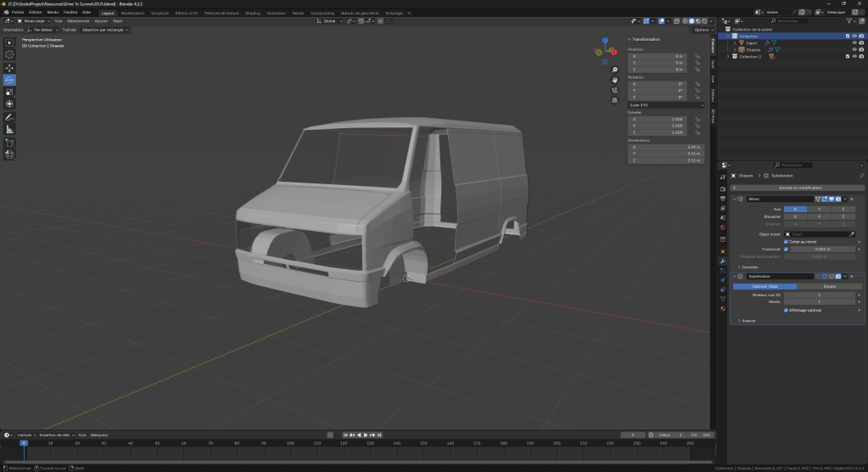Open the Mode objet dropdown
This screenshot has width=868, height=472.
coord(34,20)
